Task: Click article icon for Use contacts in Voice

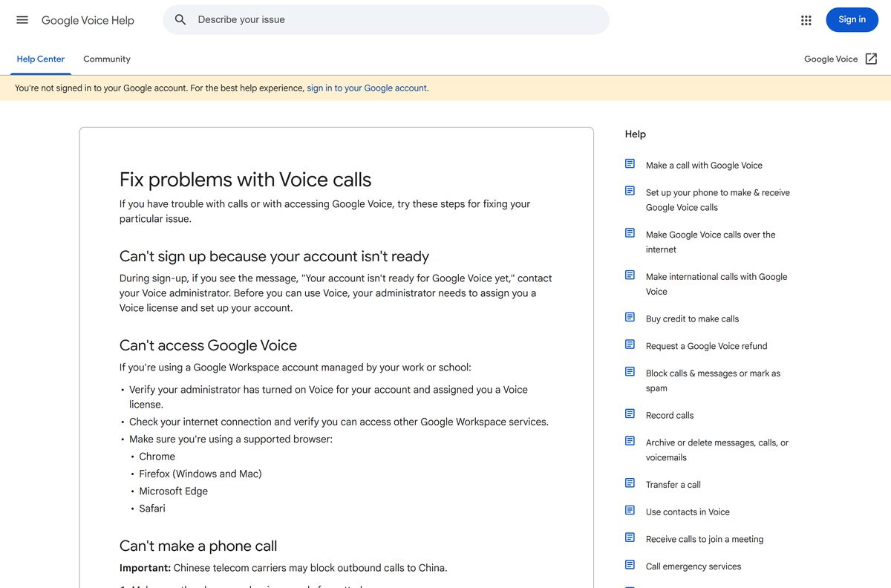Action: pos(630,511)
